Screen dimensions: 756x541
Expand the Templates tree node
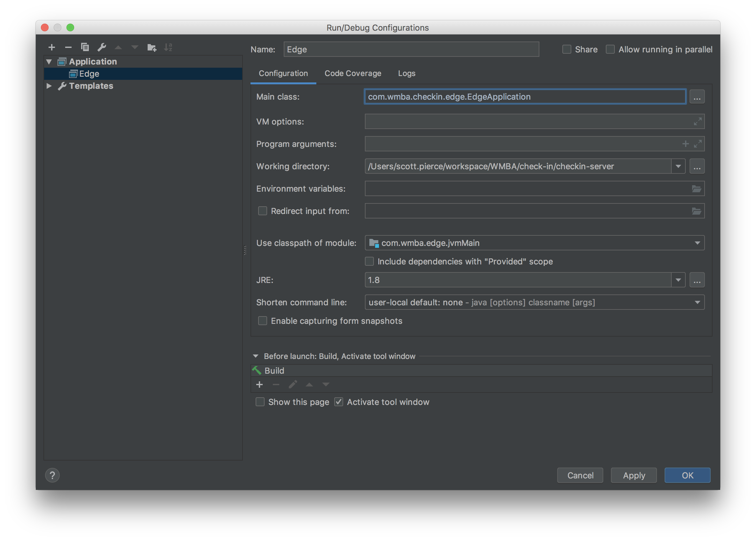(49, 86)
